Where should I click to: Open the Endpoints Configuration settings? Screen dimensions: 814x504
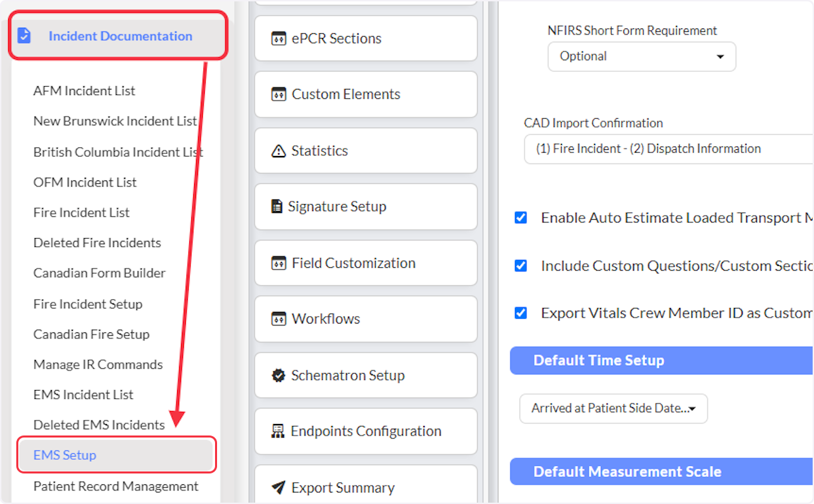click(366, 431)
